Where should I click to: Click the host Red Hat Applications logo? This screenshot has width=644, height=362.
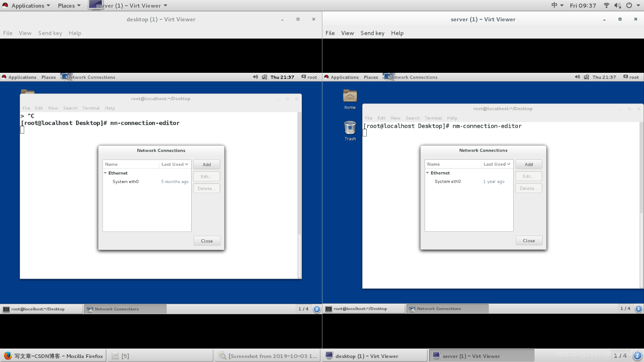point(5,5)
